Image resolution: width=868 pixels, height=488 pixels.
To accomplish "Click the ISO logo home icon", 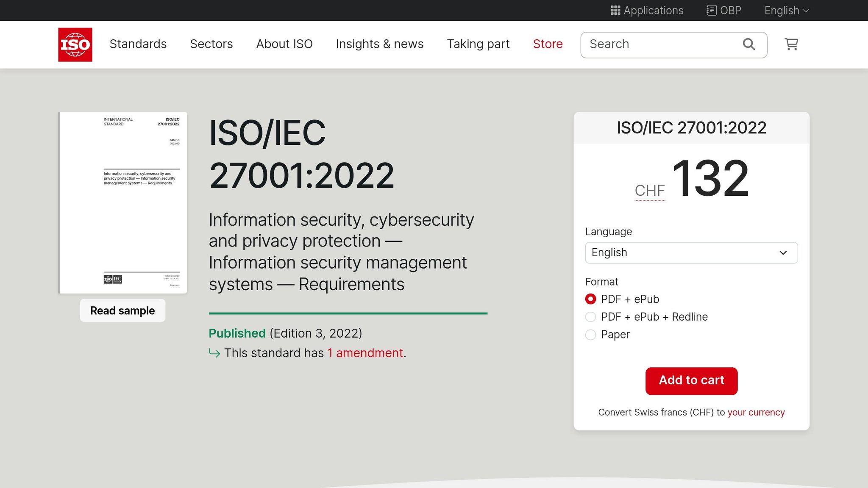I will pos(75,44).
